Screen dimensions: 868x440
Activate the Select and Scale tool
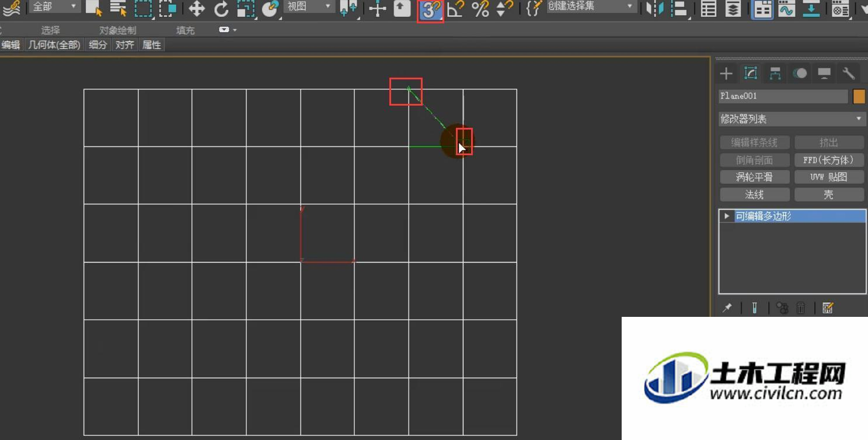[246, 8]
